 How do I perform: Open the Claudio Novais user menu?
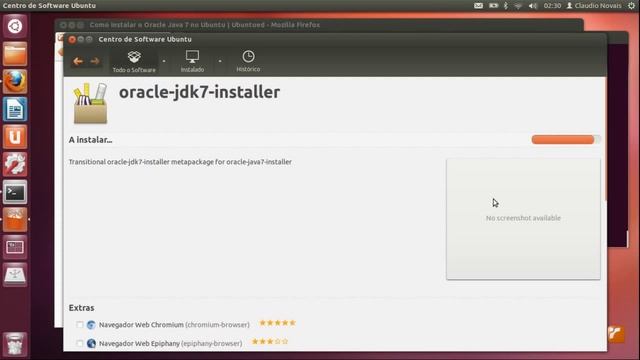click(594, 6)
